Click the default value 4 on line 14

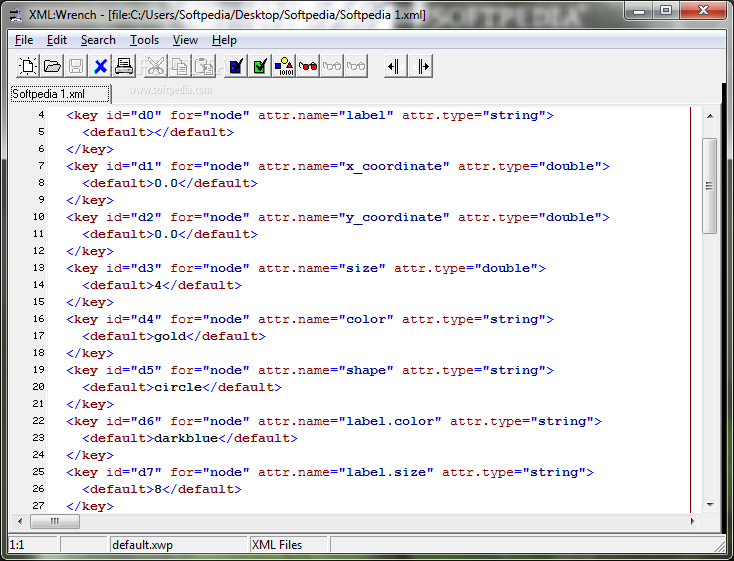[158, 285]
